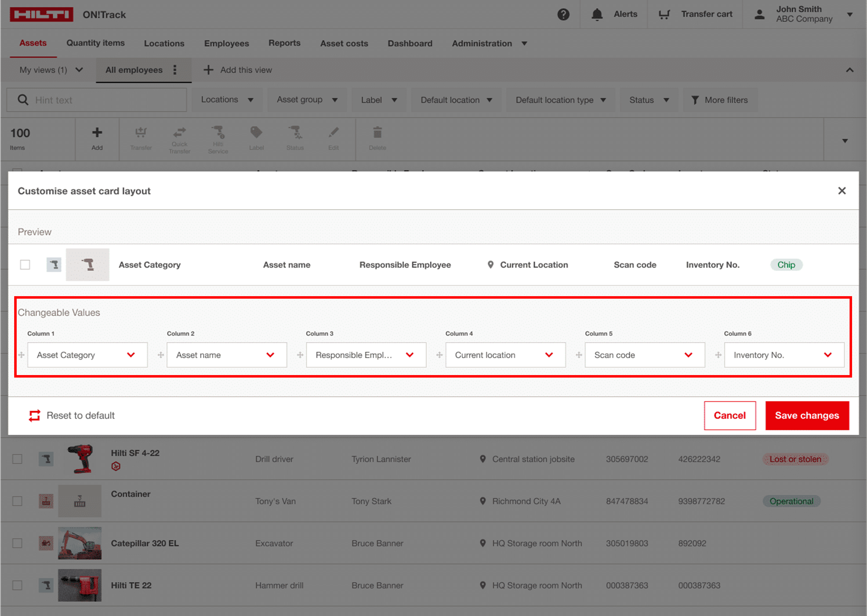
Task: Open the Asset costs tab
Action: pyautogui.click(x=344, y=44)
